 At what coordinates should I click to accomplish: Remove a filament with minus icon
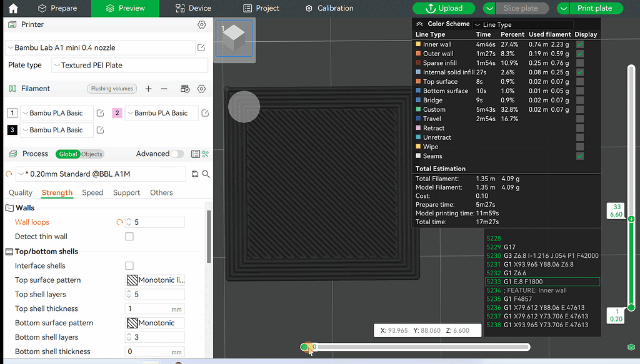[164, 89]
